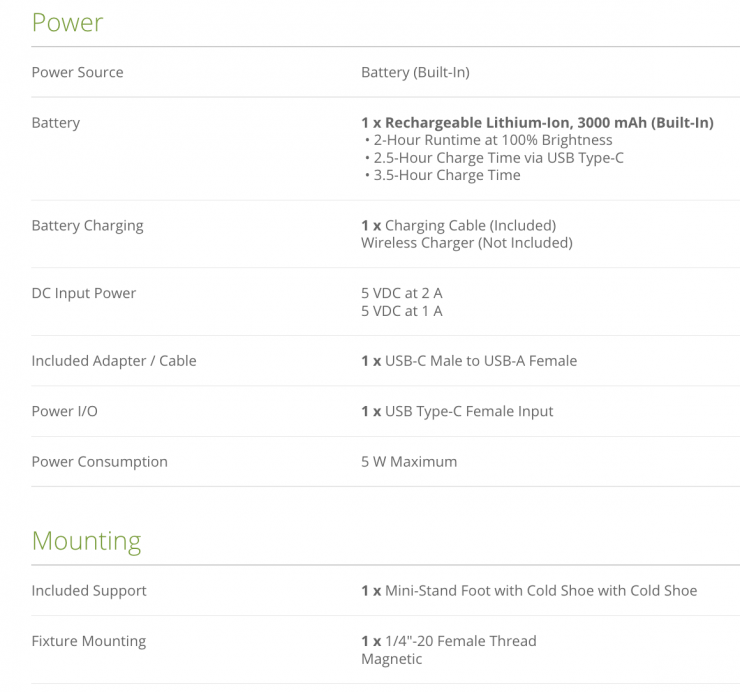740x692 pixels.
Task: Click the "USB Type-C Female Input" value
Action: (x=469, y=411)
